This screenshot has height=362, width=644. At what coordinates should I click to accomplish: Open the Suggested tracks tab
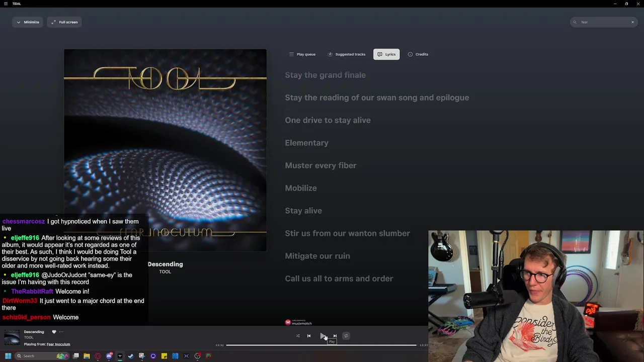pos(347,54)
